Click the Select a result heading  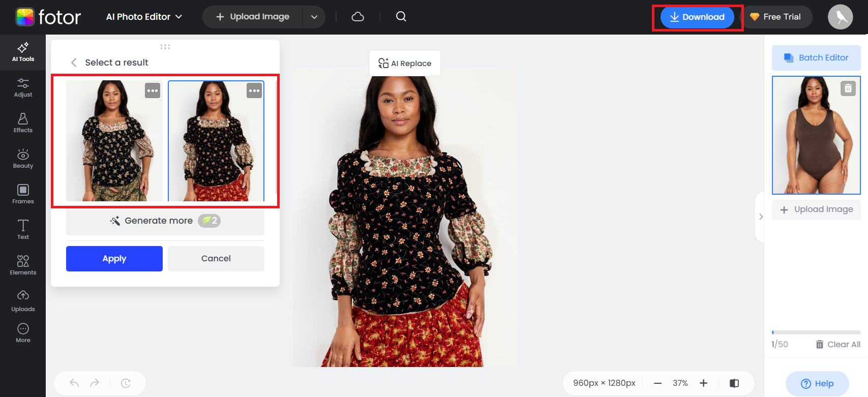pyautogui.click(x=116, y=63)
